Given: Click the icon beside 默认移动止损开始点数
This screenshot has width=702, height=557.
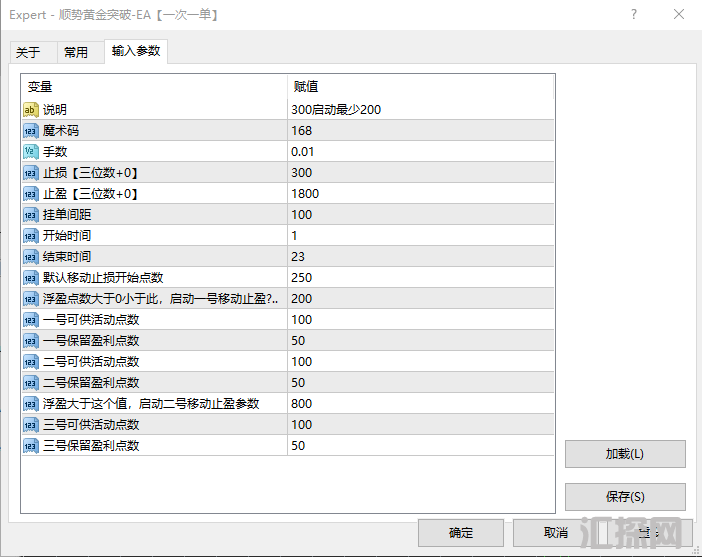Looking at the screenshot, I should point(31,278).
